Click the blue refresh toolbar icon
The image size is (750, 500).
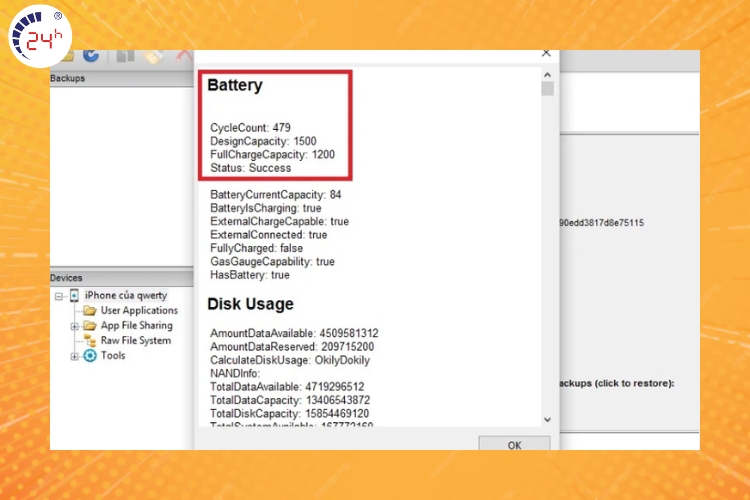click(x=91, y=57)
